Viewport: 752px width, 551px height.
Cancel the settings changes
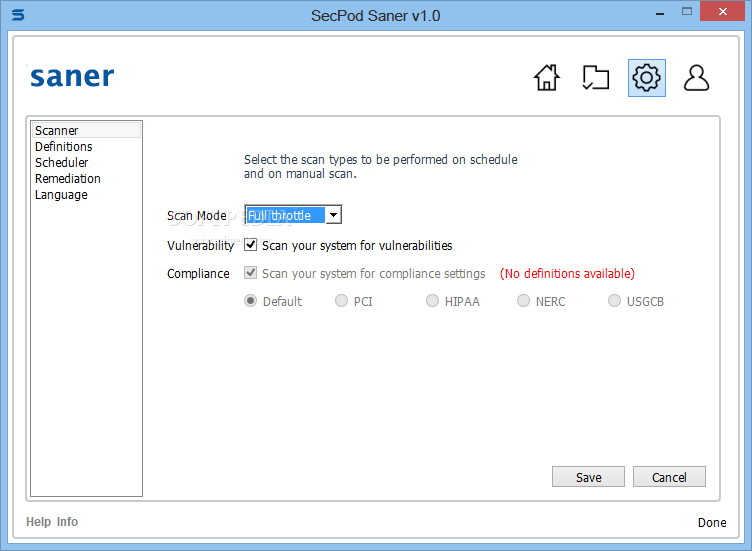(x=670, y=477)
